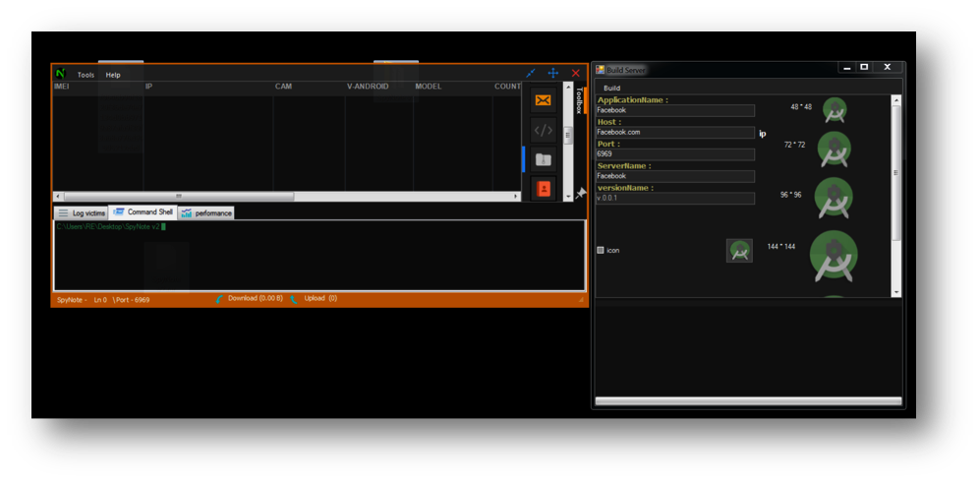Click the Port input field
This screenshot has height=482, width=980.
pos(674,154)
